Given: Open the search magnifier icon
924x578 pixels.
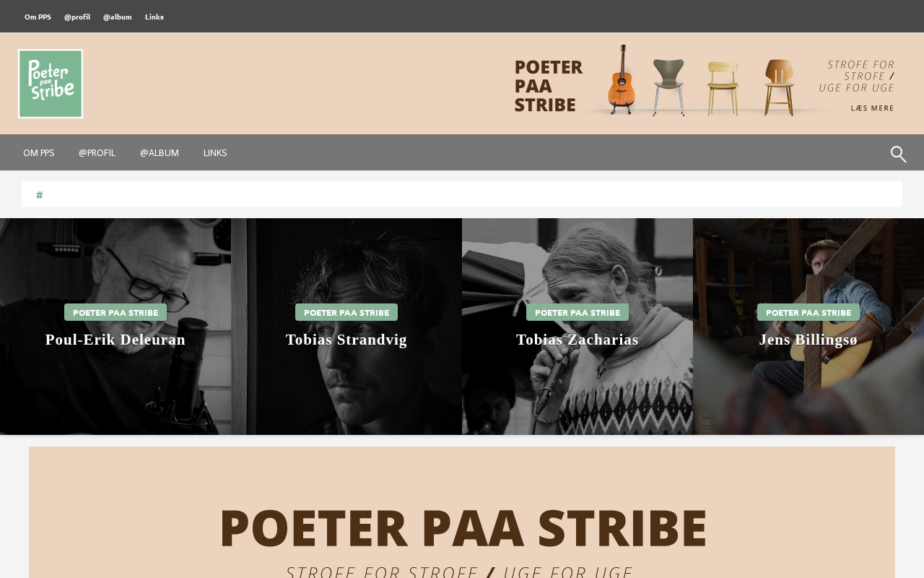Looking at the screenshot, I should [898, 154].
